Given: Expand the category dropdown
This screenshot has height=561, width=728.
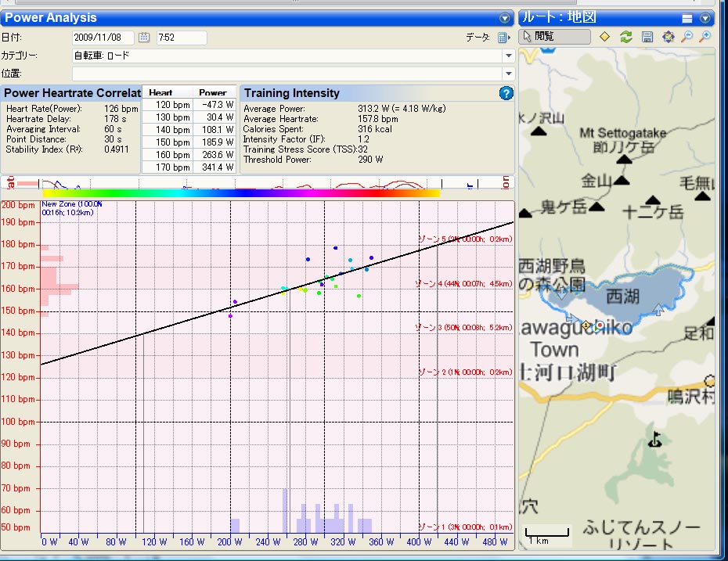Looking at the screenshot, I should (x=508, y=56).
